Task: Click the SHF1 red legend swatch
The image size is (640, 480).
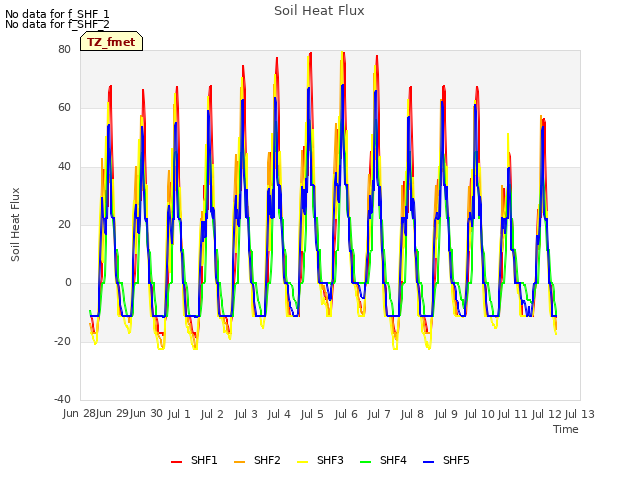Action: tap(176, 462)
